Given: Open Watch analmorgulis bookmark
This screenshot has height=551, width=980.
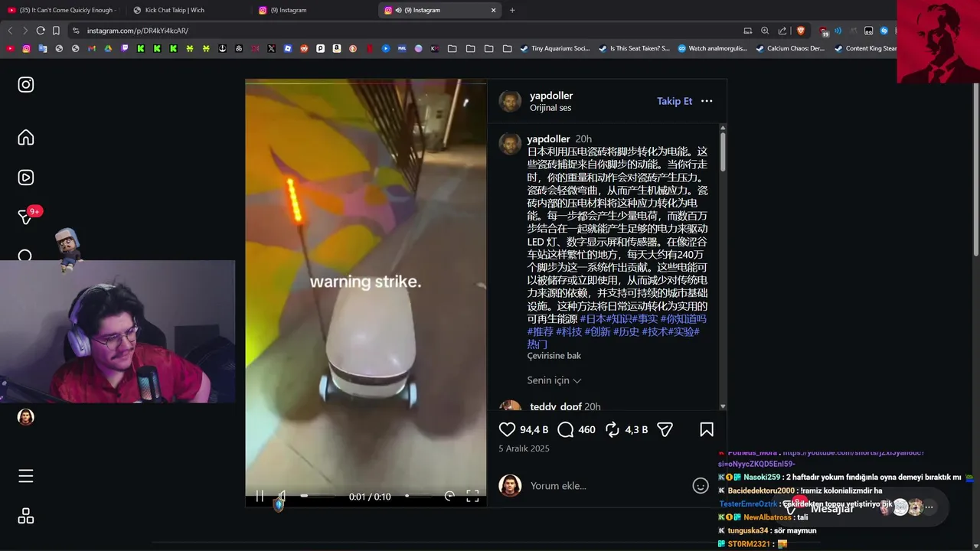Looking at the screenshot, I should [712, 48].
